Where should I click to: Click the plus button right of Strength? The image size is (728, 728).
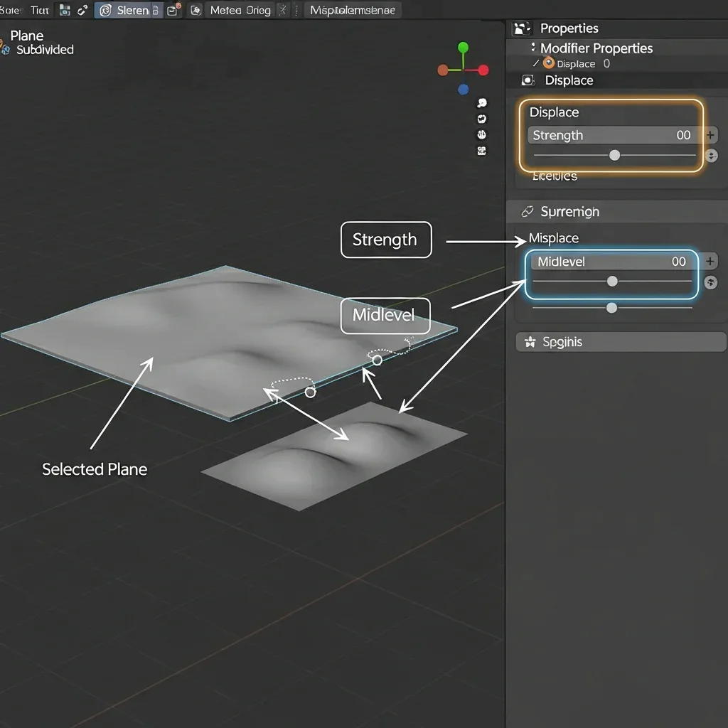pyautogui.click(x=710, y=135)
